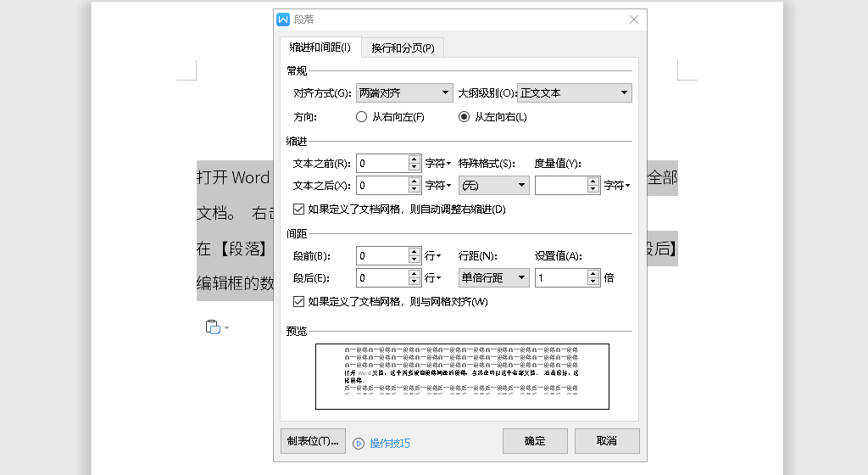The width and height of the screenshot is (868, 475).
Task: Click the 段后 spacing input field
Action: pos(382,278)
